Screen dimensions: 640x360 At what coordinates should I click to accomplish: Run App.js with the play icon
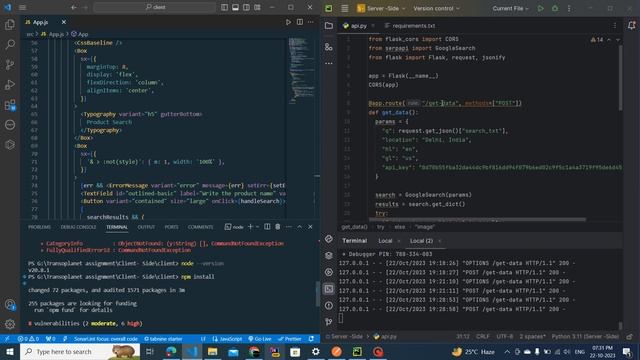tap(288, 22)
